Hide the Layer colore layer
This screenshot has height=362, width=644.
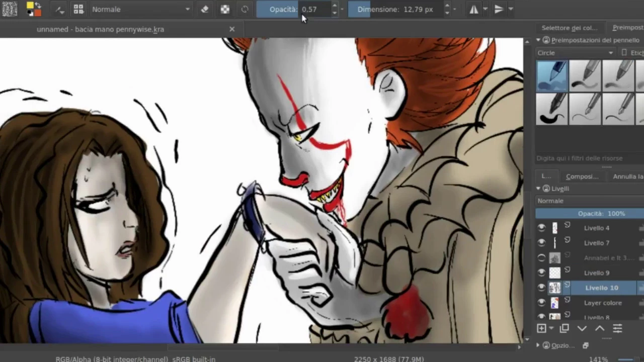click(541, 303)
